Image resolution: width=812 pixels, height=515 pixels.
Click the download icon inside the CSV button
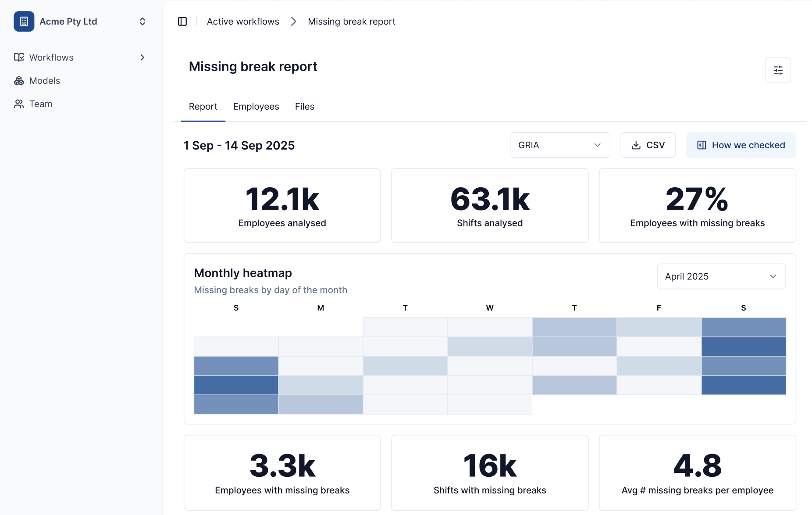click(636, 145)
